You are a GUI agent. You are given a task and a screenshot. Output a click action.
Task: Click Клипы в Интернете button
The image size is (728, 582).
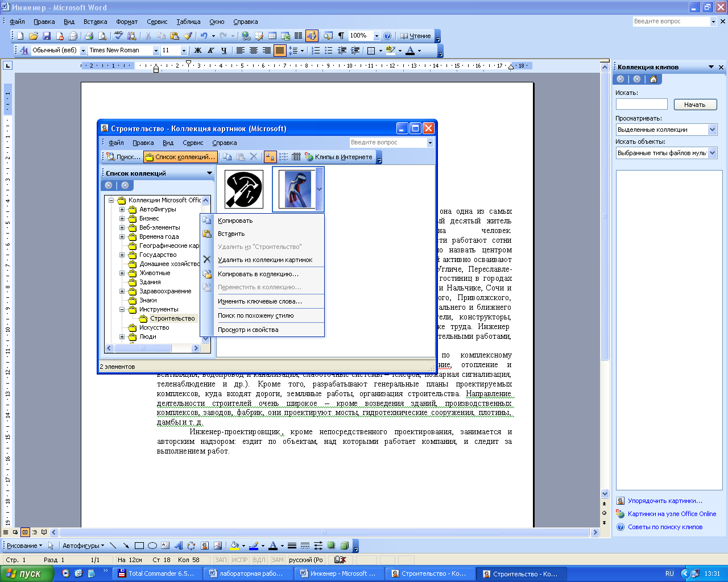(338, 157)
